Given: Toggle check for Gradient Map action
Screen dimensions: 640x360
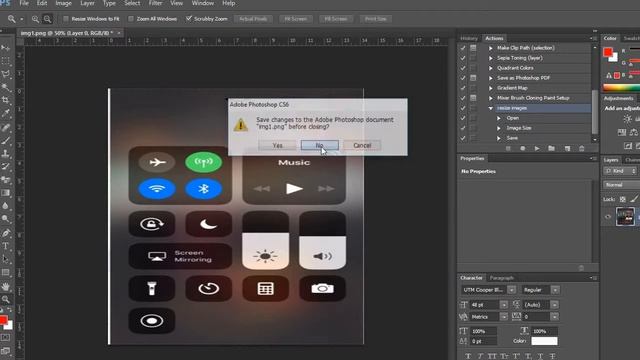Looking at the screenshot, I should pos(463,88).
